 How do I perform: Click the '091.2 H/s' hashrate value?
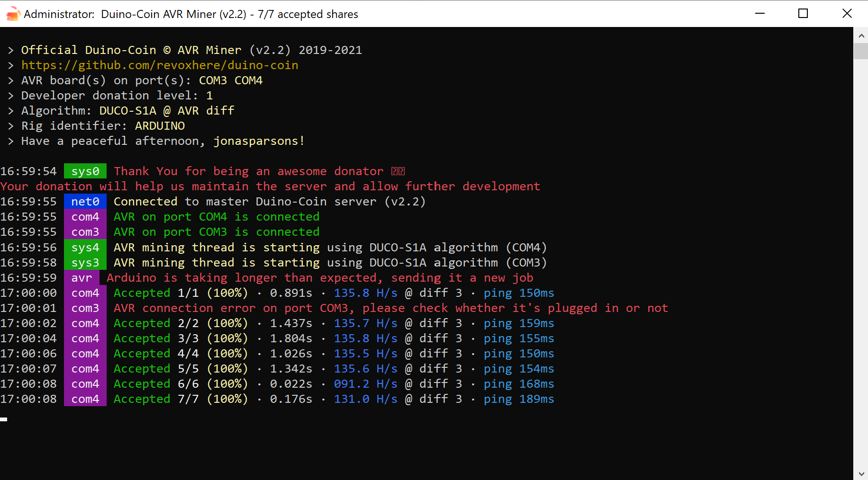[366, 384]
